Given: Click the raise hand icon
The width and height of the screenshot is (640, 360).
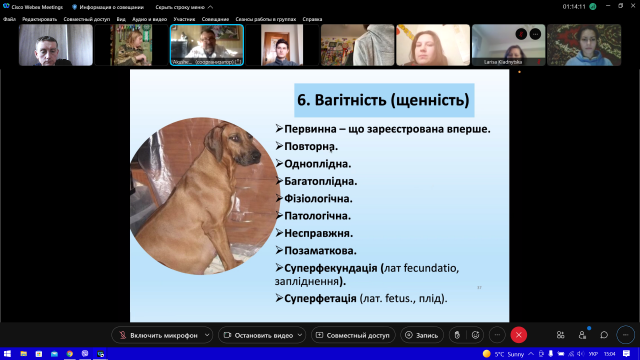Looking at the screenshot, I should tap(457, 335).
